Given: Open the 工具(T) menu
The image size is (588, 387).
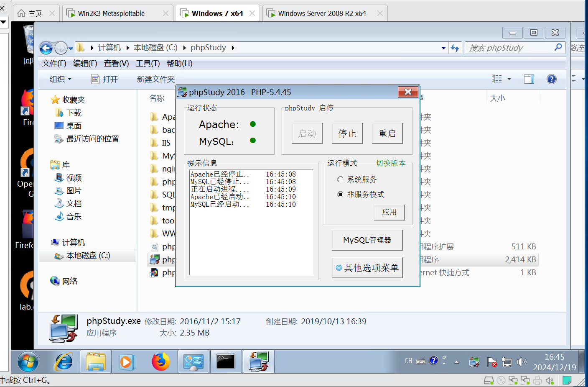Looking at the screenshot, I should pos(148,64).
